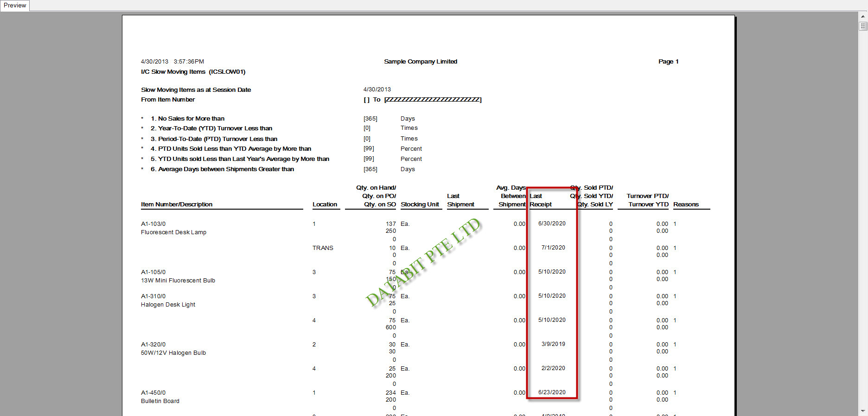Click the Stocking Unit column header

coord(420,205)
